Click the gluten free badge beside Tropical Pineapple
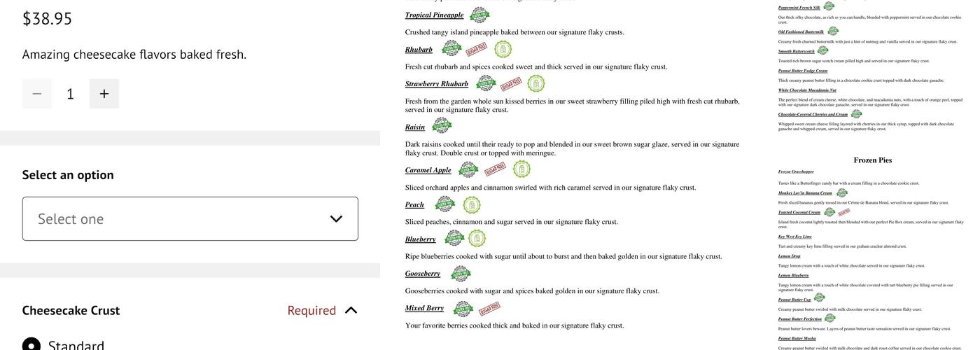Viewport: 980px width, 350px height. (x=479, y=15)
